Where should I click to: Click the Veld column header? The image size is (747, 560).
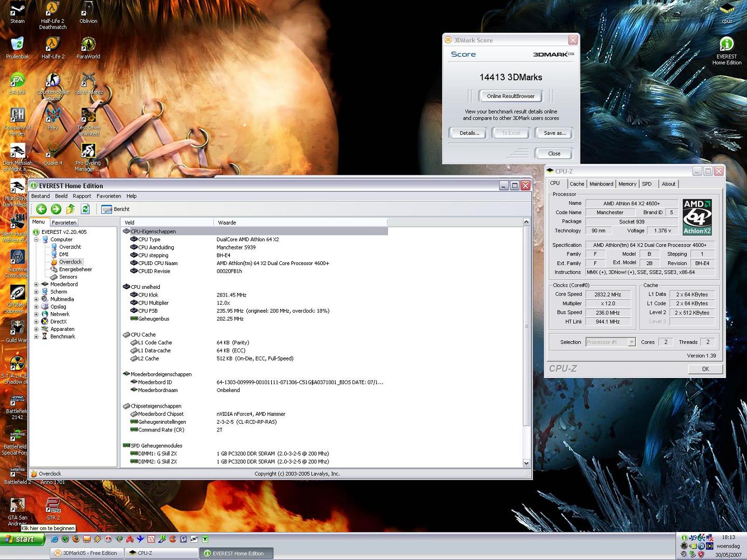[167, 222]
